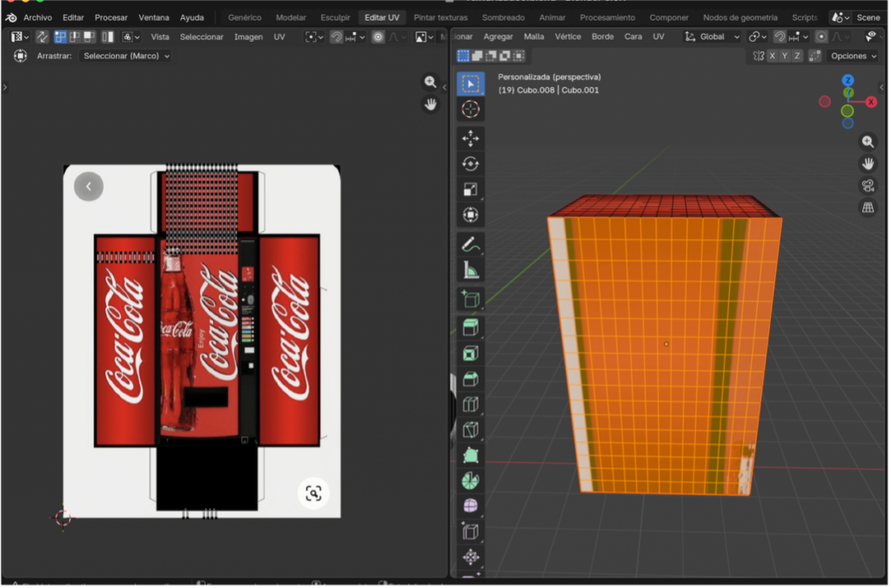Open the Global transform orientation dropdown

[712, 37]
